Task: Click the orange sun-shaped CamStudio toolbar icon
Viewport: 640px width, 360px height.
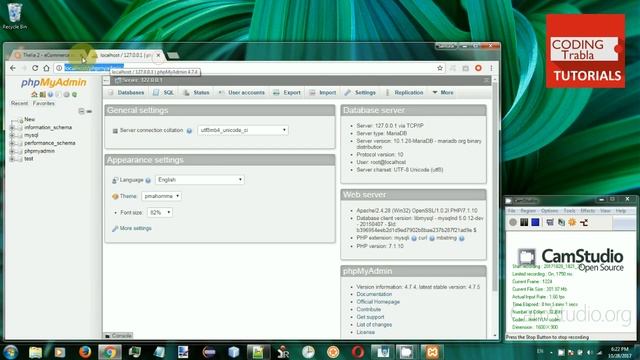Action: point(572,222)
